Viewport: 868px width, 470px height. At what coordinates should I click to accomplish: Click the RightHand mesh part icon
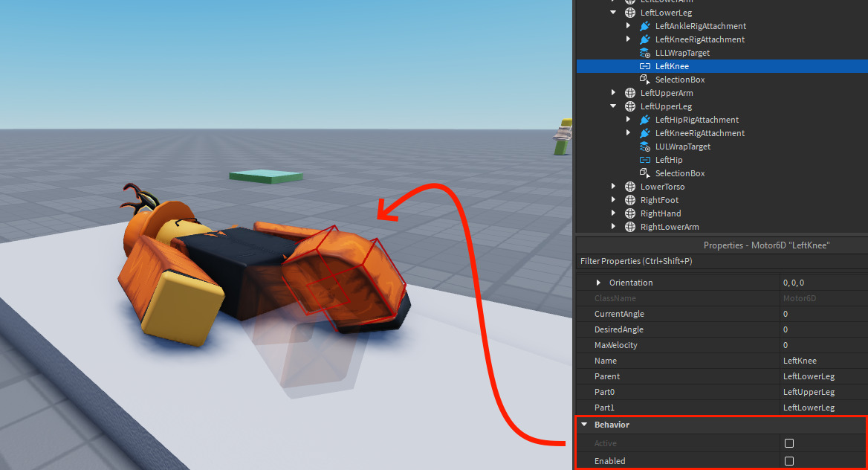tap(630, 213)
